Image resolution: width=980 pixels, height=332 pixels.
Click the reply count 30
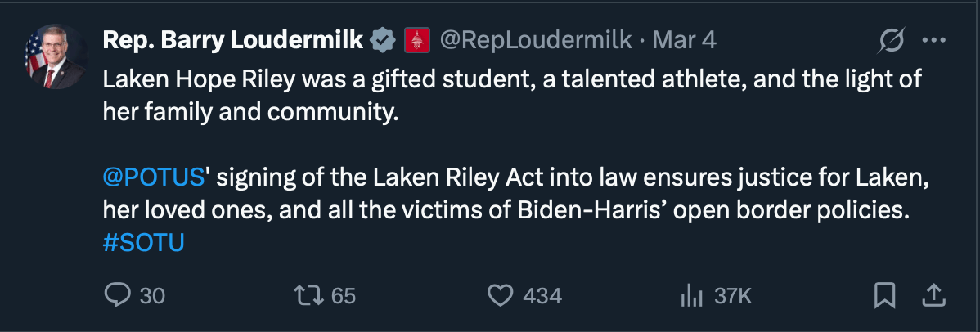[x=152, y=296]
